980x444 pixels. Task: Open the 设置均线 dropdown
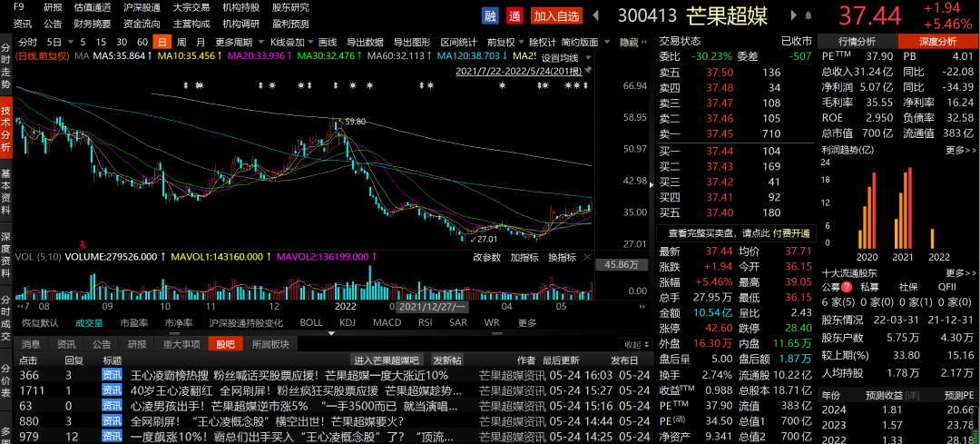pos(563,57)
